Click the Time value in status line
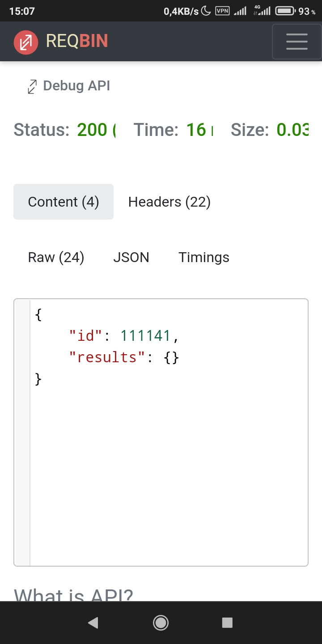The image size is (322, 644). (200, 130)
